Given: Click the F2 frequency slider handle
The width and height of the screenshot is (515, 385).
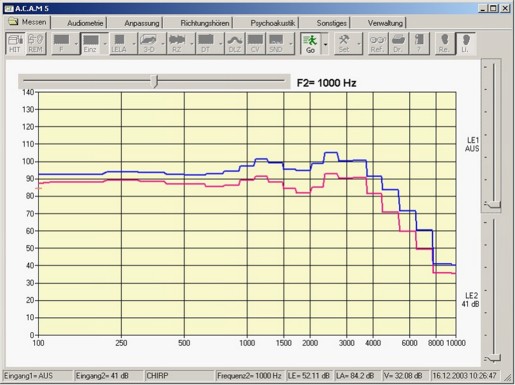Looking at the screenshot, I should [155, 81].
